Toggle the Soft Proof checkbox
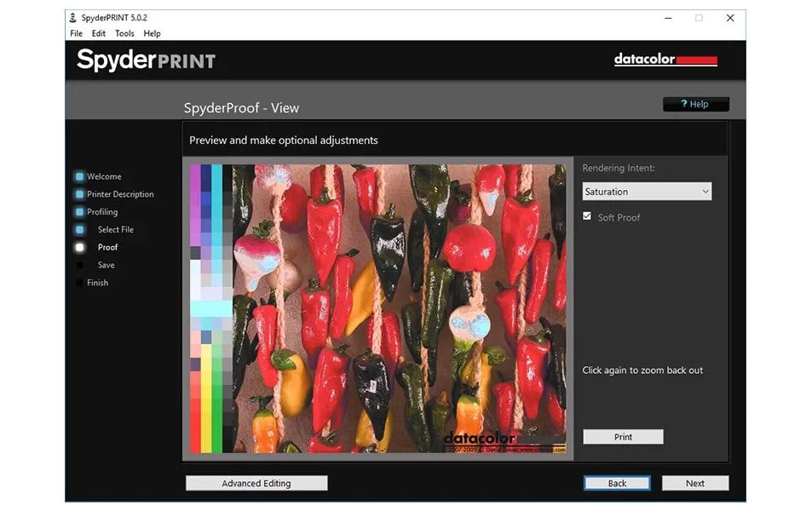 (x=587, y=216)
